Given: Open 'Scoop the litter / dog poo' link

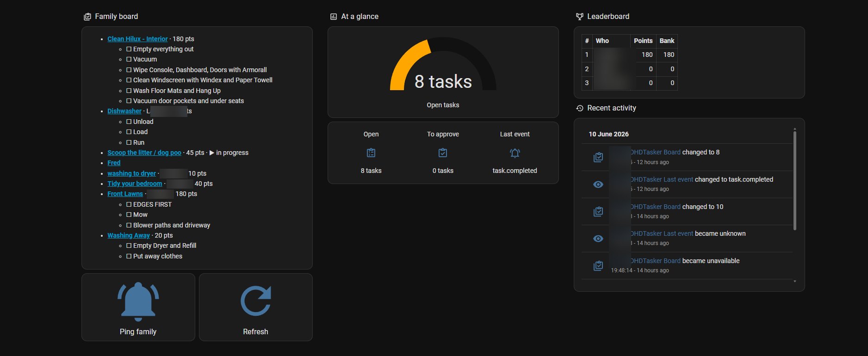Looking at the screenshot, I should pos(144,153).
